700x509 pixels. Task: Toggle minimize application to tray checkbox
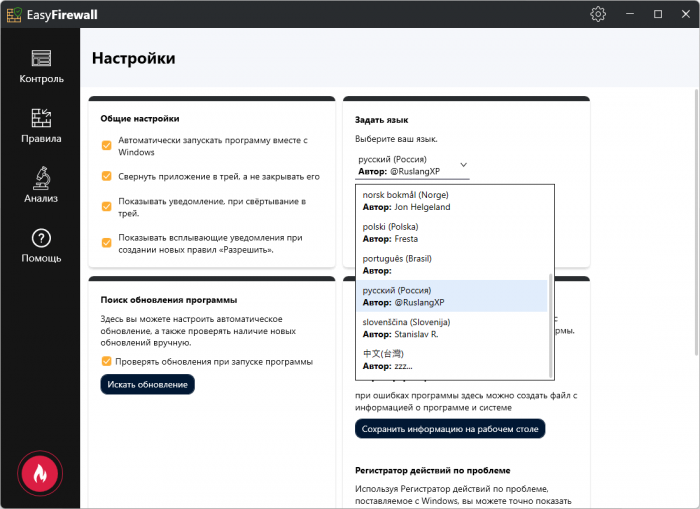pyautogui.click(x=107, y=176)
